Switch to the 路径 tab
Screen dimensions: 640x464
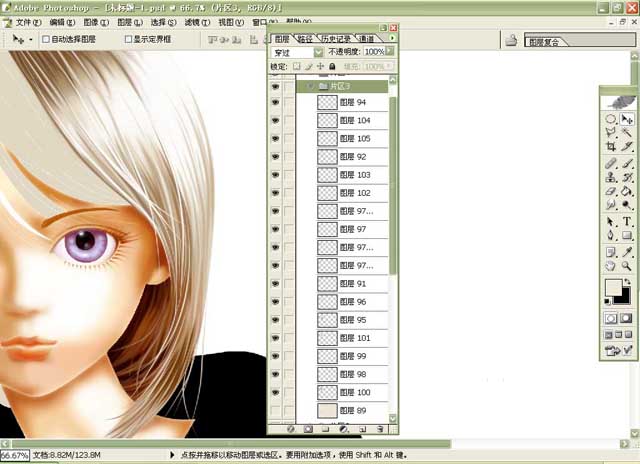tap(305, 39)
